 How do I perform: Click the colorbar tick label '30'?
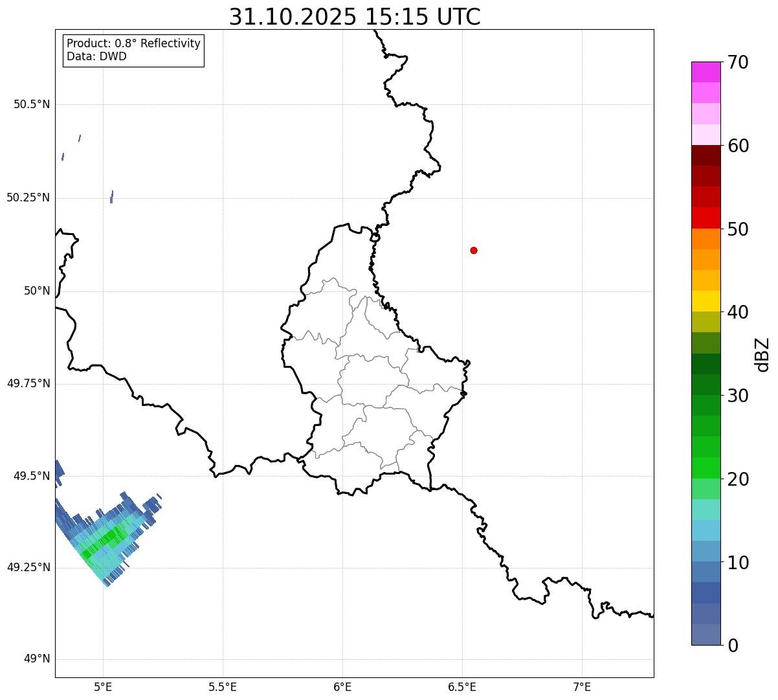(x=739, y=396)
